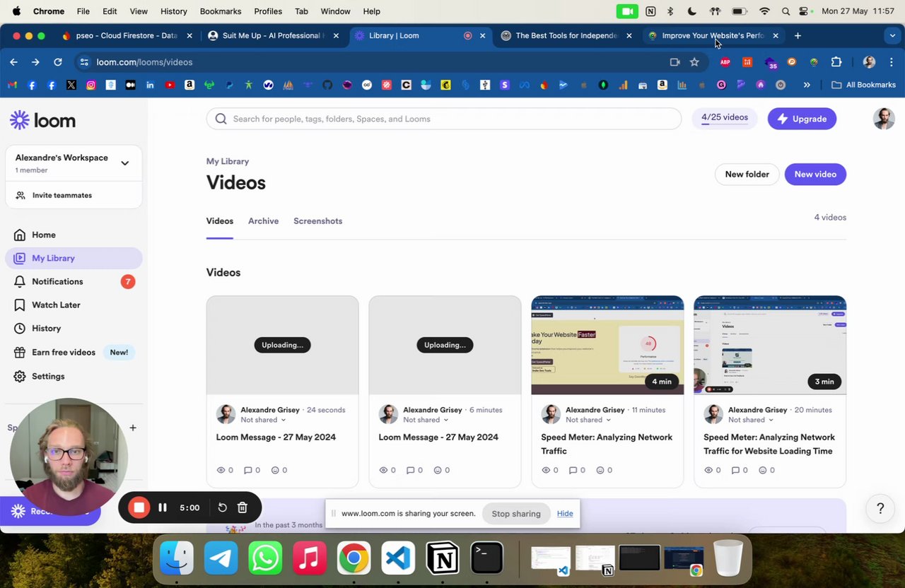Pause the Loom recording
Screen dimensions: 905x588
[163, 507]
